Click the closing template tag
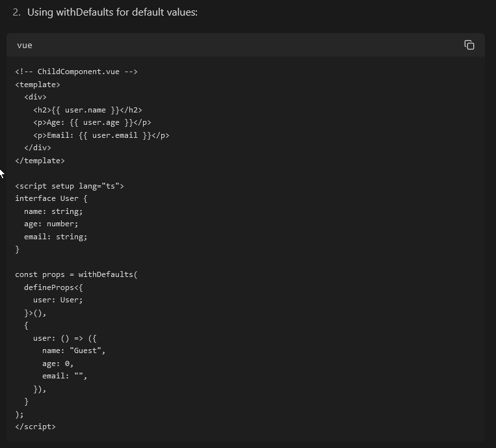 tap(40, 161)
